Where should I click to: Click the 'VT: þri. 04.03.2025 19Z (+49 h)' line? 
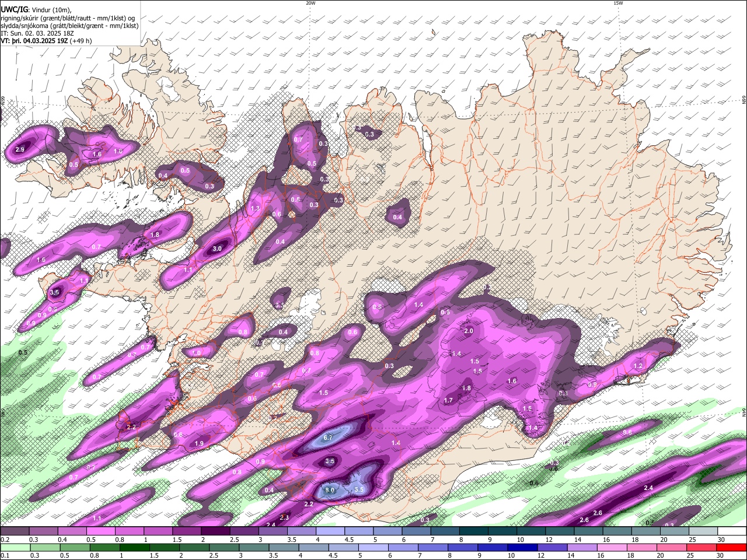click(46, 41)
